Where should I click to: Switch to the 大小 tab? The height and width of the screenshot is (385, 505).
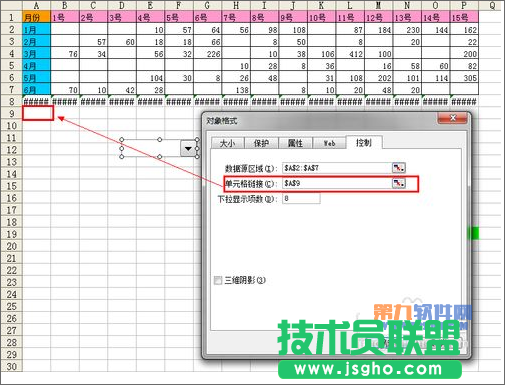[x=227, y=143]
